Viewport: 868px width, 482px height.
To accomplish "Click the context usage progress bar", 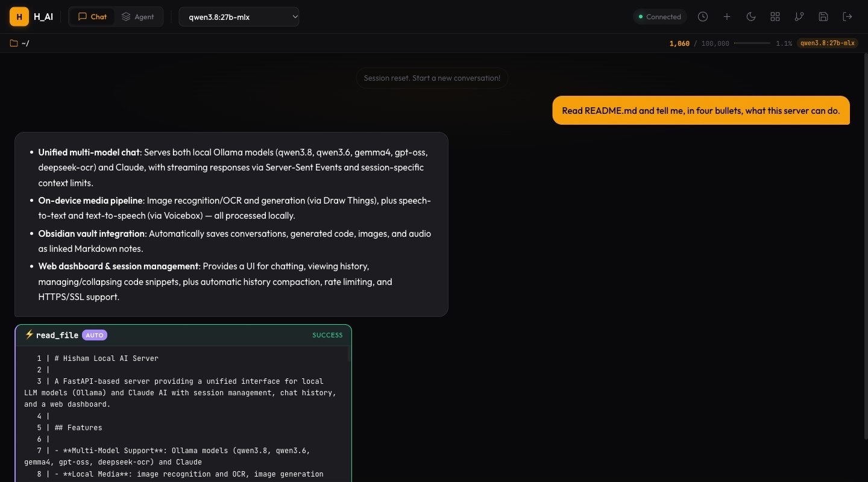I will [x=752, y=43].
